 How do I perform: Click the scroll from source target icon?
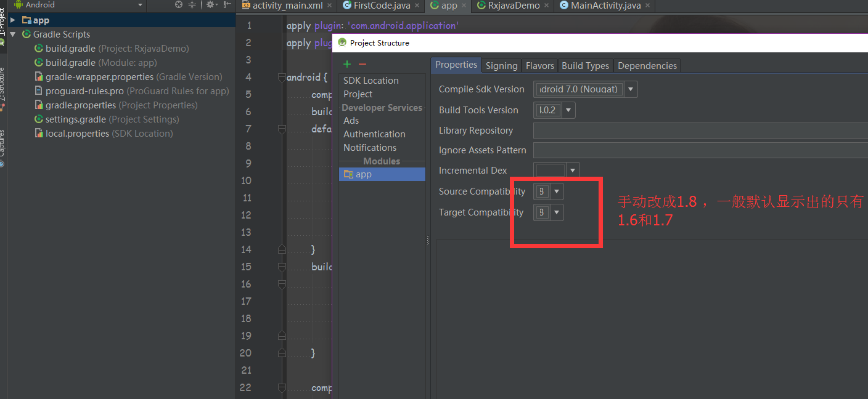coord(179,4)
